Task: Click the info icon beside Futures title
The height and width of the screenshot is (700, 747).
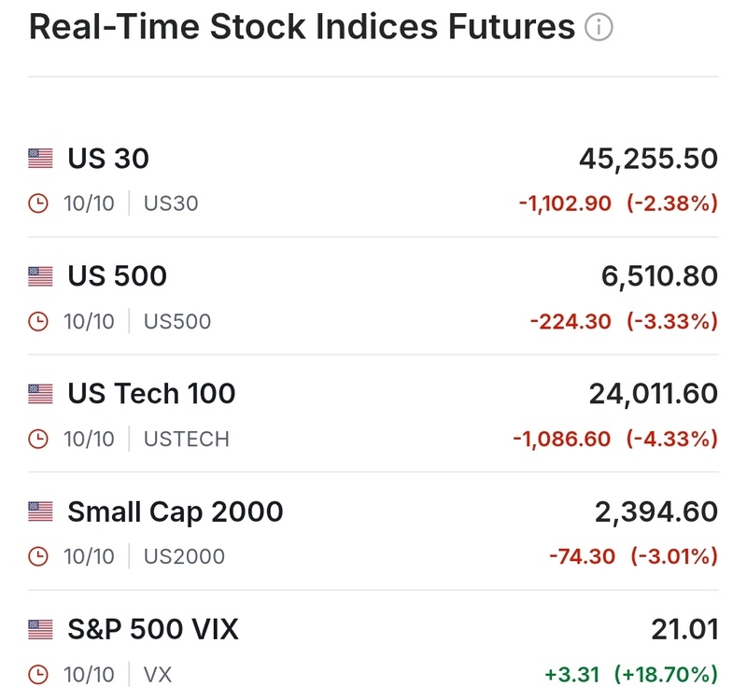Action: [599, 28]
